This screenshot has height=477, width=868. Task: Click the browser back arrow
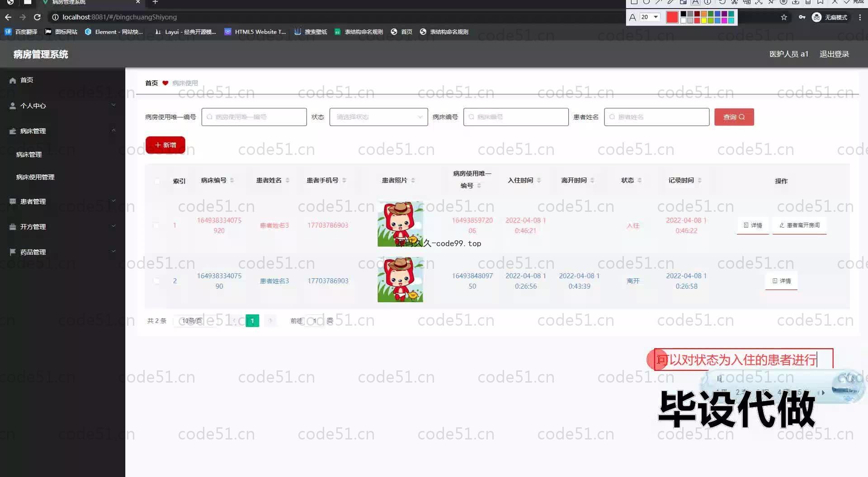[8, 17]
